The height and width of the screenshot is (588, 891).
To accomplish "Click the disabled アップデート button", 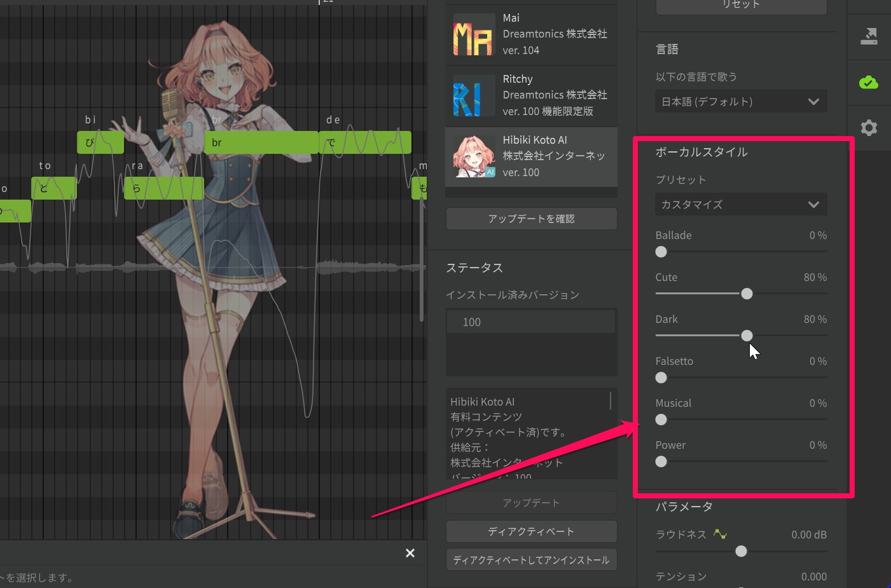I will click(531, 502).
